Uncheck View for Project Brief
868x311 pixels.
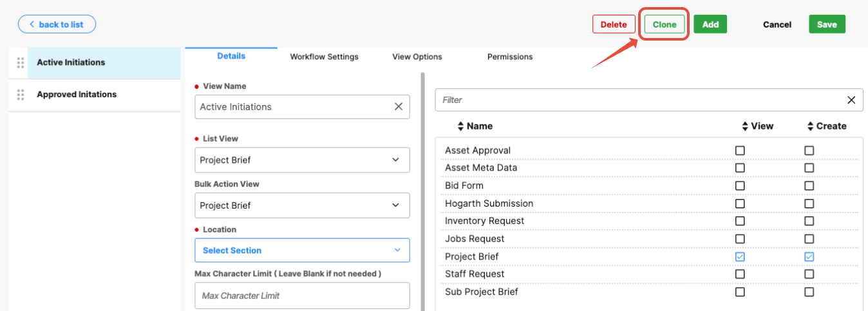pyautogui.click(x=740, y=257)
